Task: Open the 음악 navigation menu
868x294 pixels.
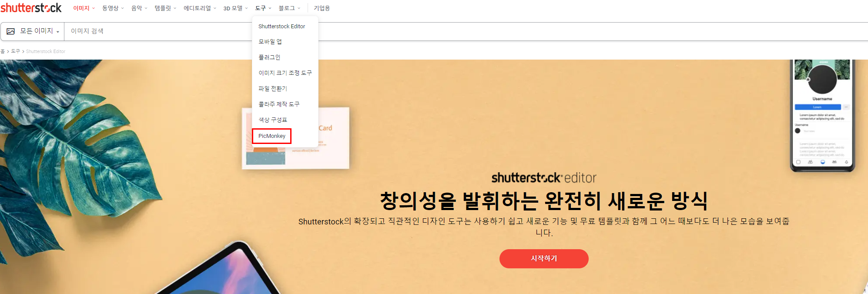Action: pyautogui.click(x=139, y=8)
